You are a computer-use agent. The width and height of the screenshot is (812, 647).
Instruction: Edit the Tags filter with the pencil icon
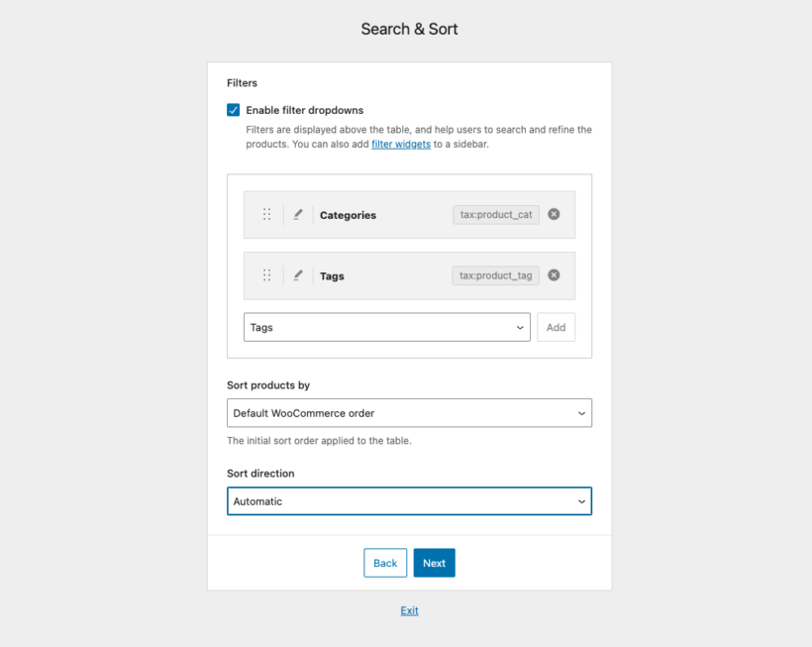[298, 275]
